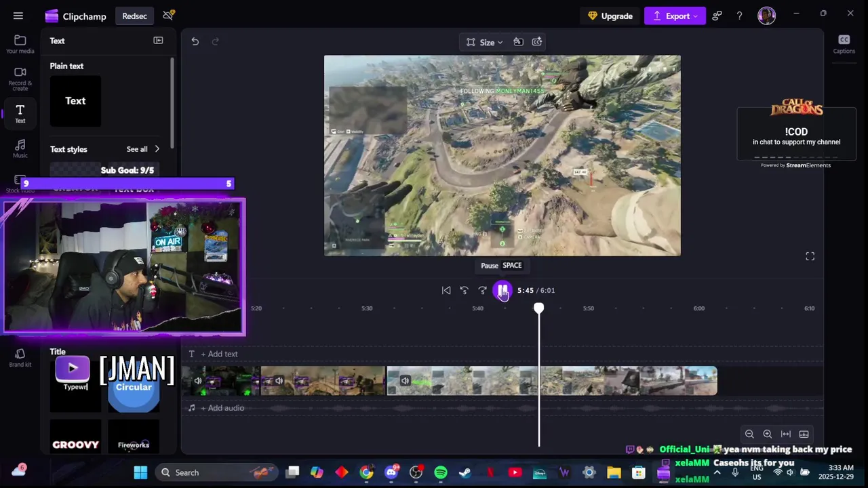
Task: Mute the second clip's speaker icon
Action: 279,381
